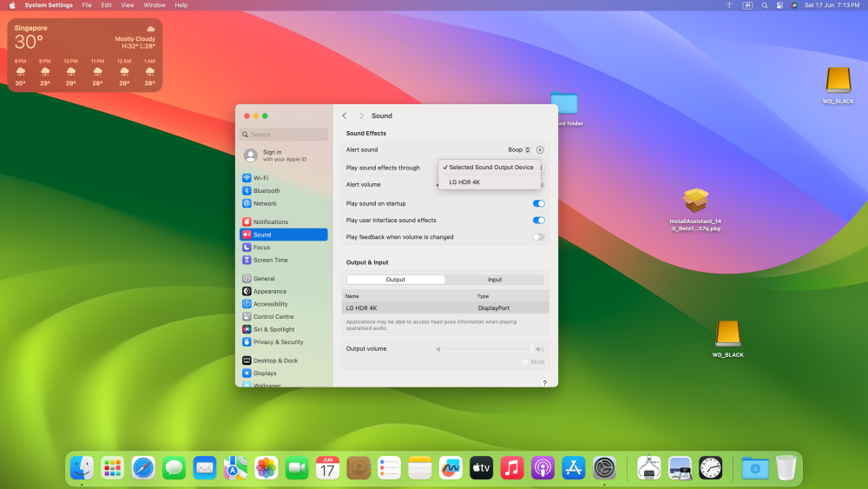Go back with the left chevron
868x489 pixels.
tap(345, 116)
